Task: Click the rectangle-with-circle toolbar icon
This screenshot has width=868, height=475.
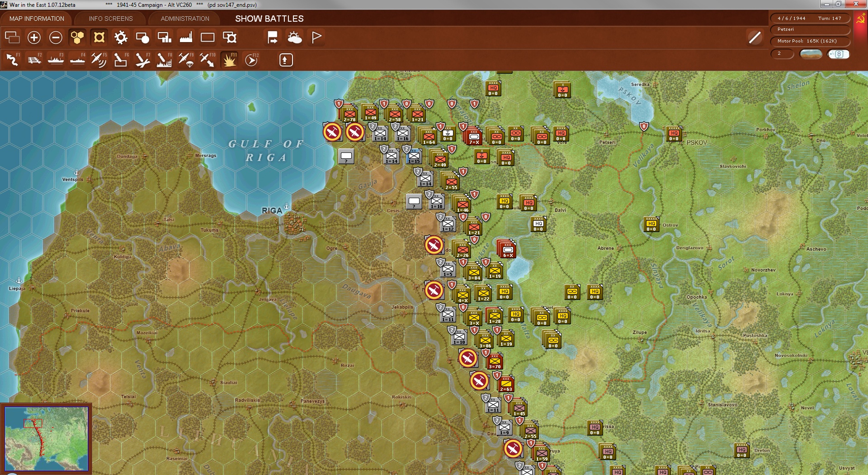Action: 142,38
